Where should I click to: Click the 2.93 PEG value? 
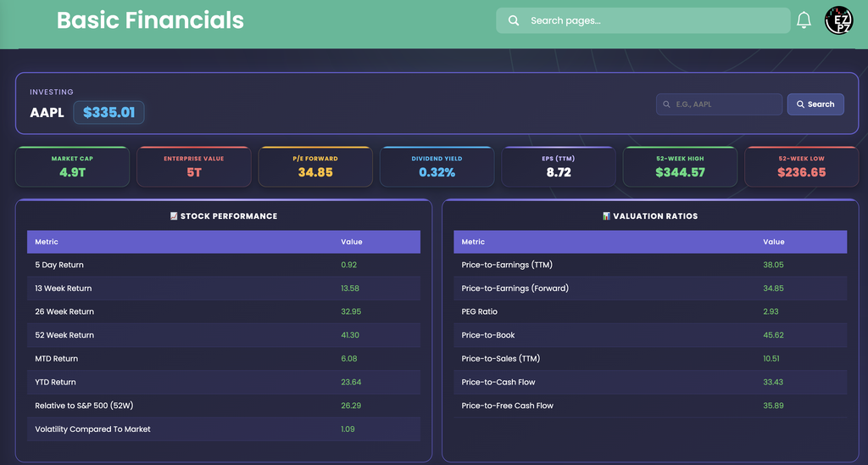point(771,311)
